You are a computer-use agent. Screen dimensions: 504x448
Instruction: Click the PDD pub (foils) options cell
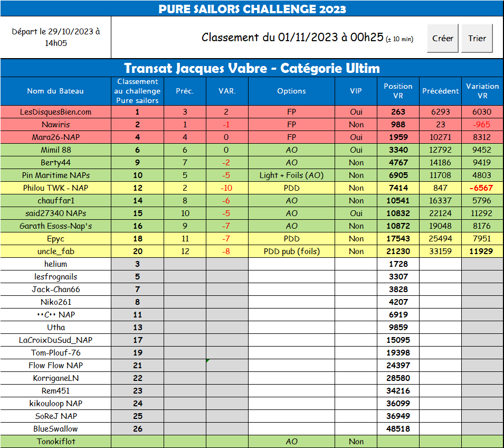click(x=291, y=251)
